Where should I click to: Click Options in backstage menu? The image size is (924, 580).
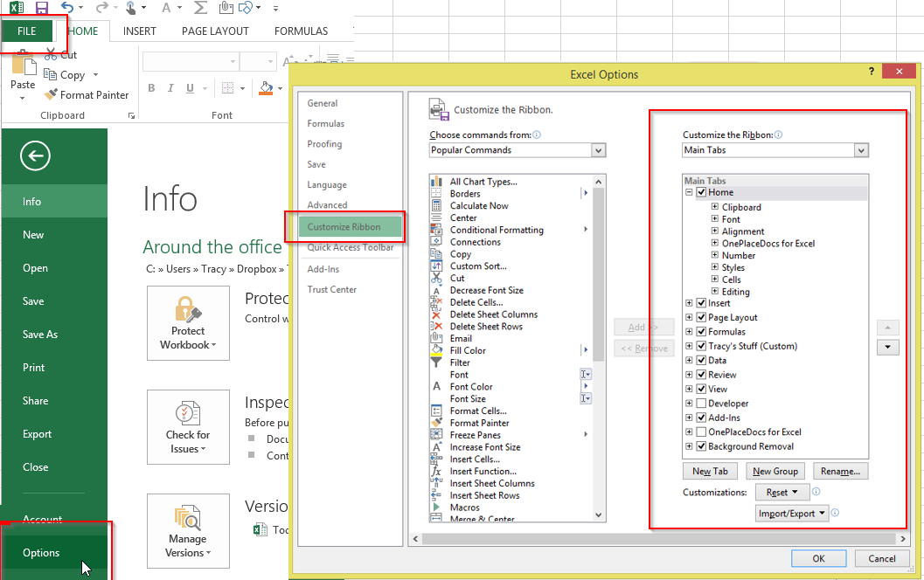click(x=54, y=552)
